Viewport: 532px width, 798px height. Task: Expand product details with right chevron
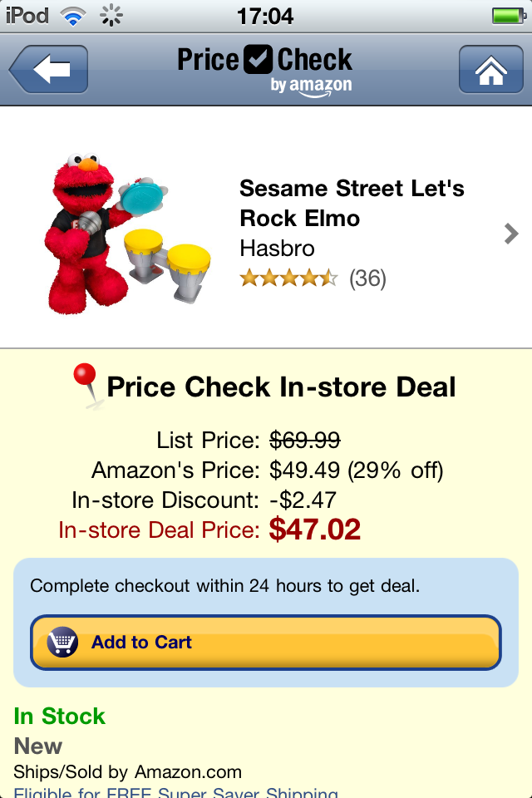coord(511,234)
